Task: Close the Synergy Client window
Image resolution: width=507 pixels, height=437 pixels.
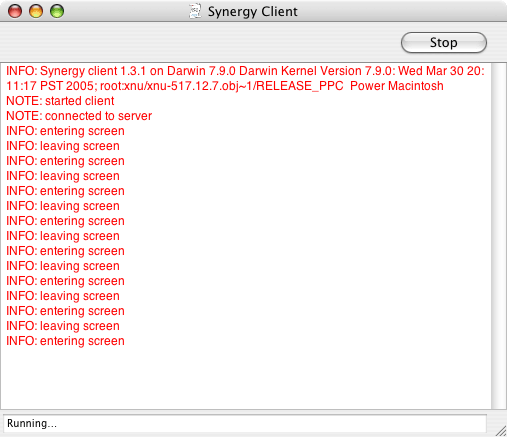Action: [15, 11]
